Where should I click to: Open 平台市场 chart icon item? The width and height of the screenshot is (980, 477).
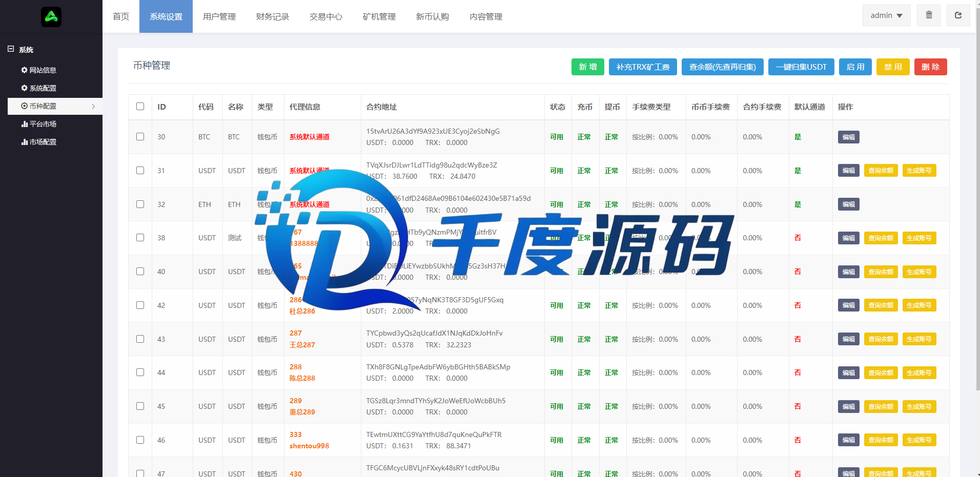(x=38, y=124)
